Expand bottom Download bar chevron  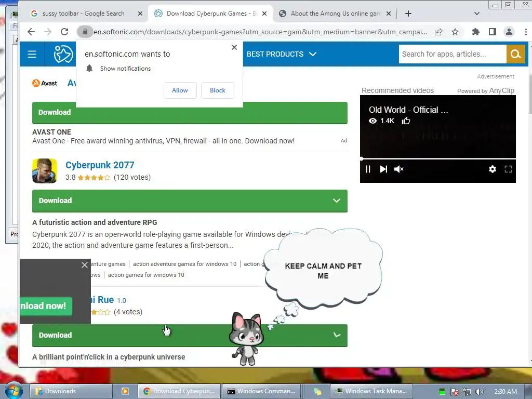337,335
